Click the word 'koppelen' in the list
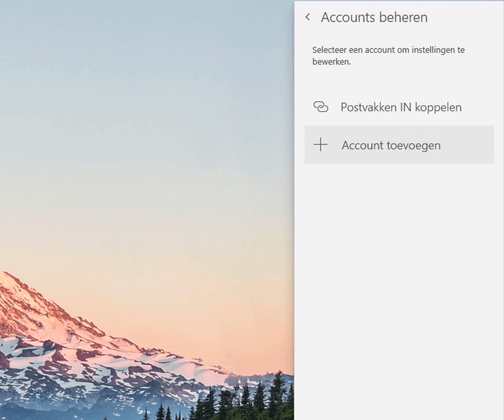 438,107
